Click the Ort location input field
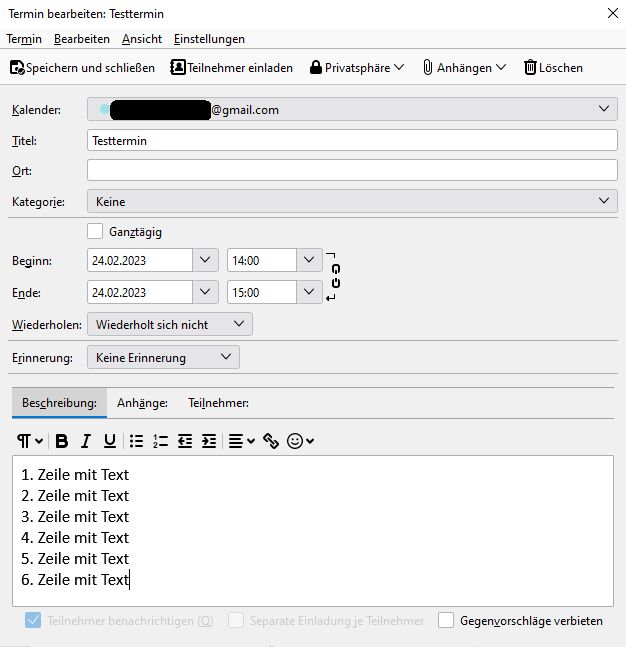The image size is (626, 647). coord(352,170)
